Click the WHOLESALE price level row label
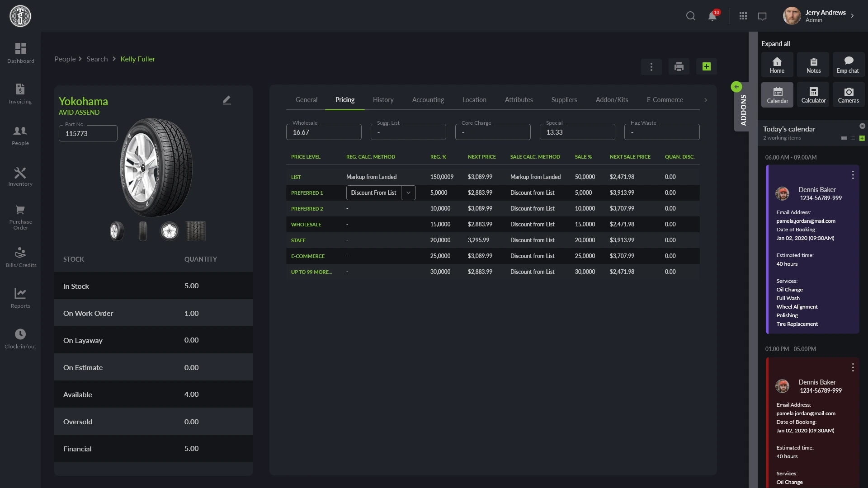This screenshot has height=488, width=868. pyautogui.click(x=306, y=225)
